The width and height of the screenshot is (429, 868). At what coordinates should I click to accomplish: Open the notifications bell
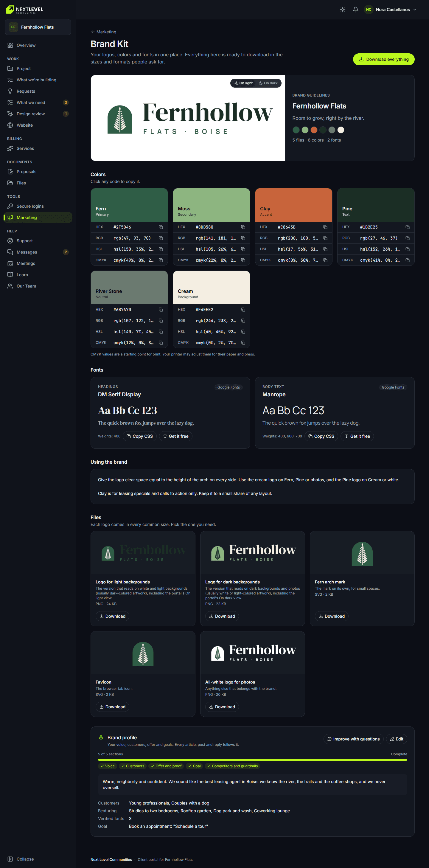[x=355, y=10]
